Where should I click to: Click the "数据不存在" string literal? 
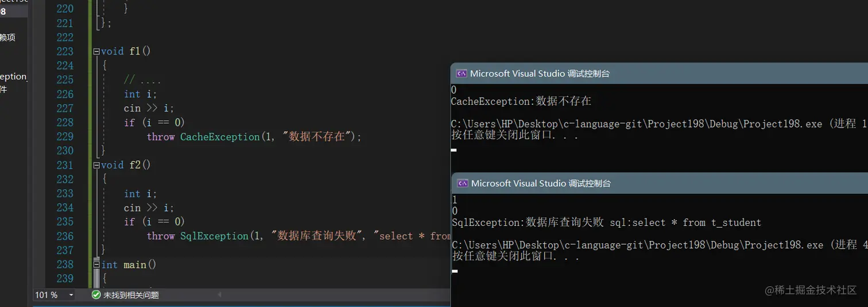316,137
